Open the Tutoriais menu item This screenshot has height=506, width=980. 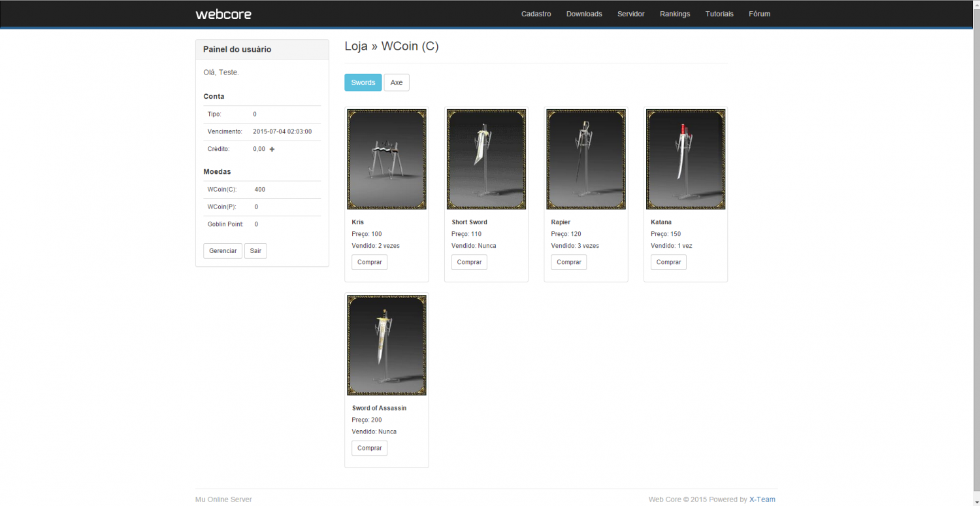point(719,14)
